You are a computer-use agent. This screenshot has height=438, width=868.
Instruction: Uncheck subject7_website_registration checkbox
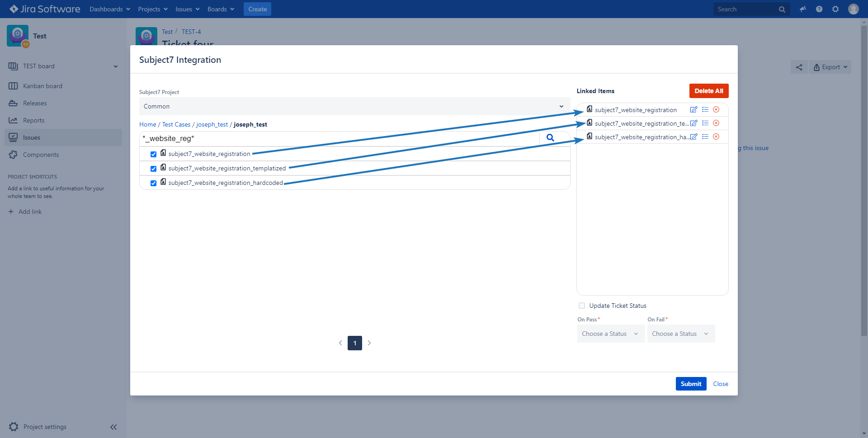[x=153, y=154]
